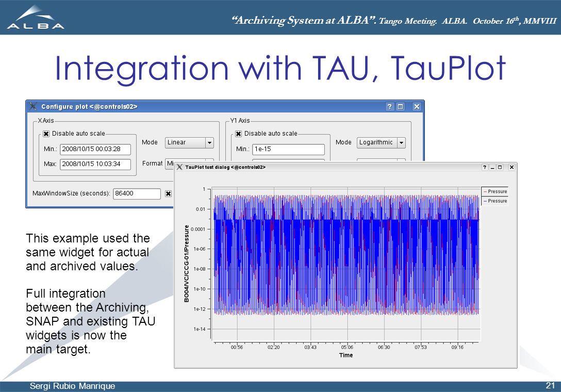Minimize the TauPlot test dialog

point(492,167)
